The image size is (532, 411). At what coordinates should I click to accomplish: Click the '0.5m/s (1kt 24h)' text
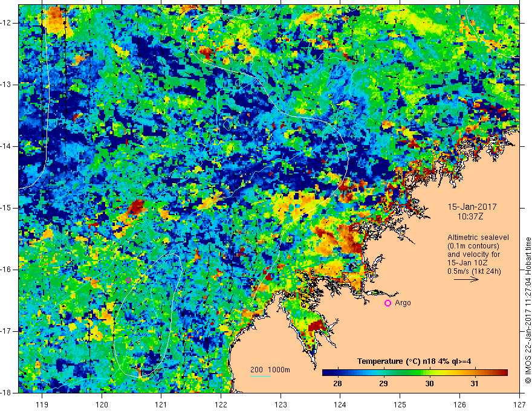point(474,271)
